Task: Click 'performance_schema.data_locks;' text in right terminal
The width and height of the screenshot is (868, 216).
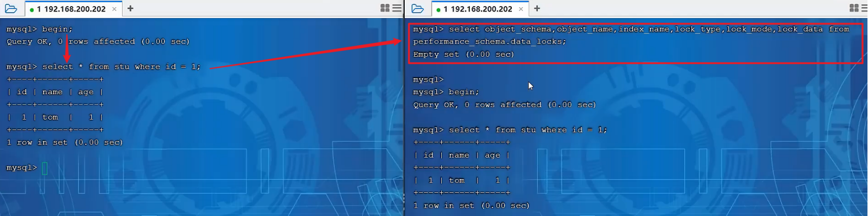Action: point(490,42)
